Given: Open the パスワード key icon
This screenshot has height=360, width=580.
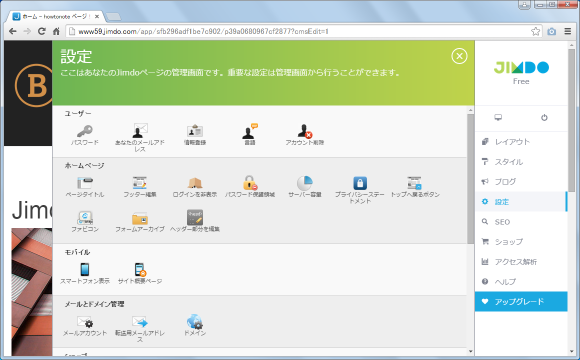Looking at the screenshot, I should pyautogui.click(x=85, y=131).
